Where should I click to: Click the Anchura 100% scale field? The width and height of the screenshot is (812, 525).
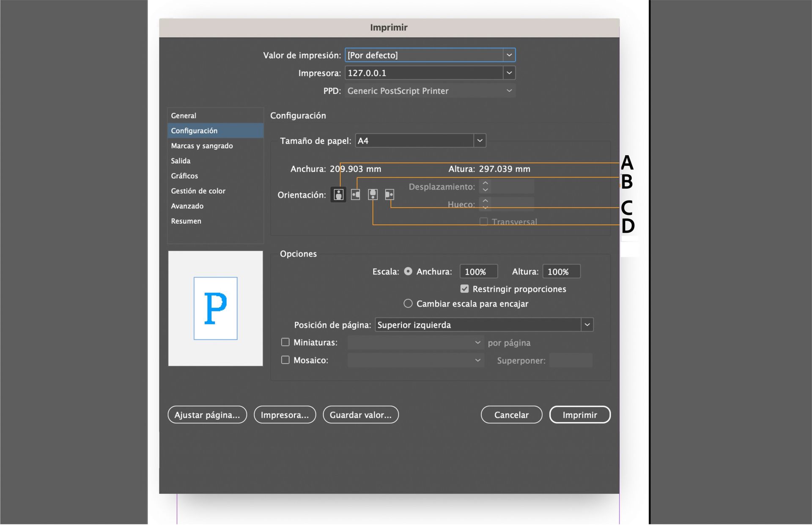coord(478,271)
